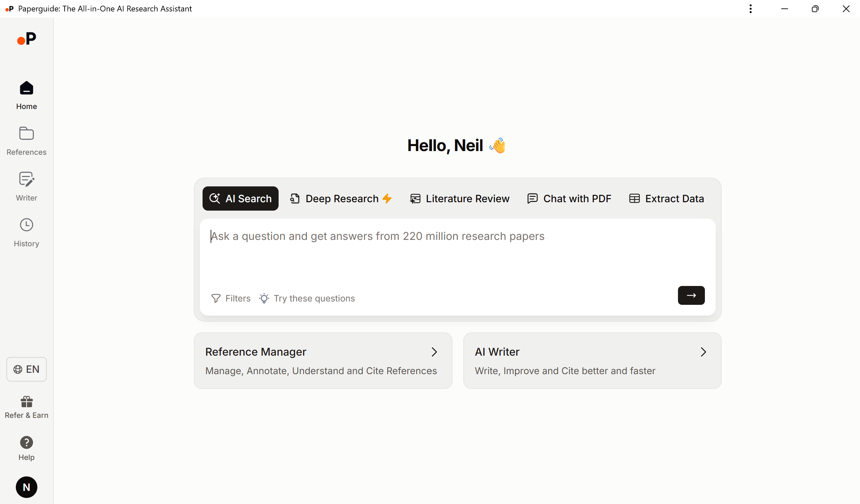Open the References folder icon
Image resolution: width=860 pixels, height=504 pixels.
point(26,134)
